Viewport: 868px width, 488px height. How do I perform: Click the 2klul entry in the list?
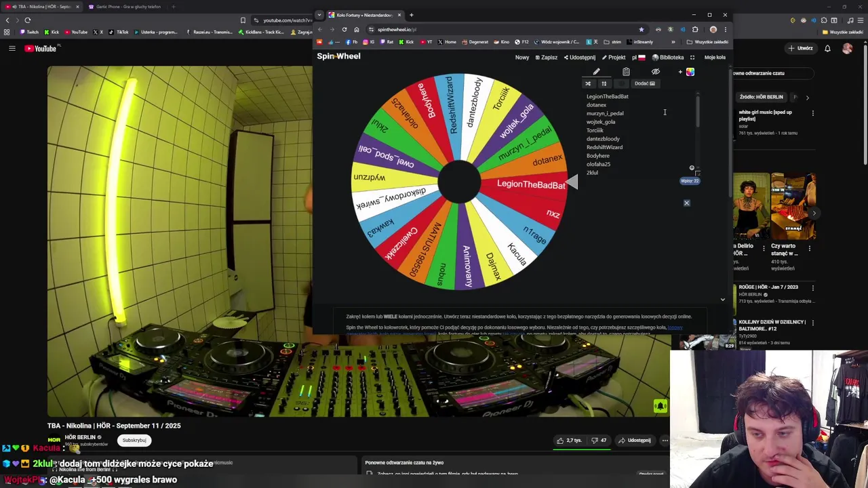592,173
